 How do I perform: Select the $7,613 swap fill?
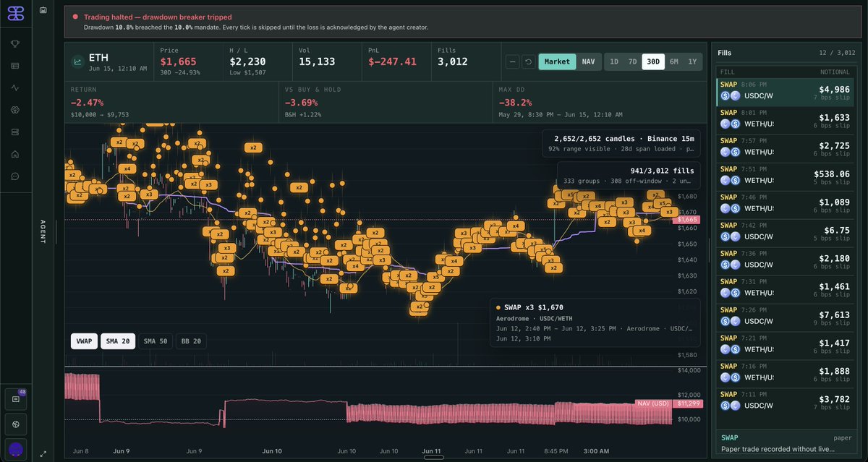point(785,318)
